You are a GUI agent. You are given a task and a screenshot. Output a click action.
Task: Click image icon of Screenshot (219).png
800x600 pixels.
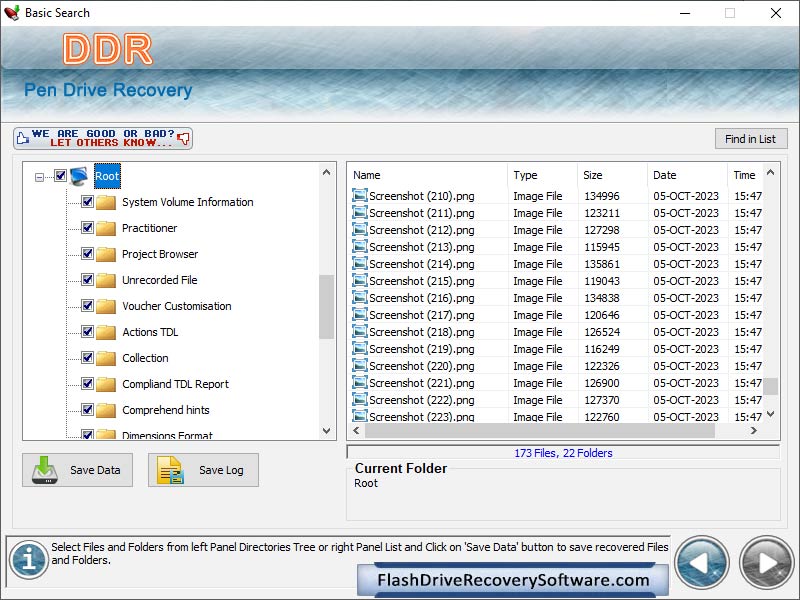pyautogui.click(x=360, y=348)
